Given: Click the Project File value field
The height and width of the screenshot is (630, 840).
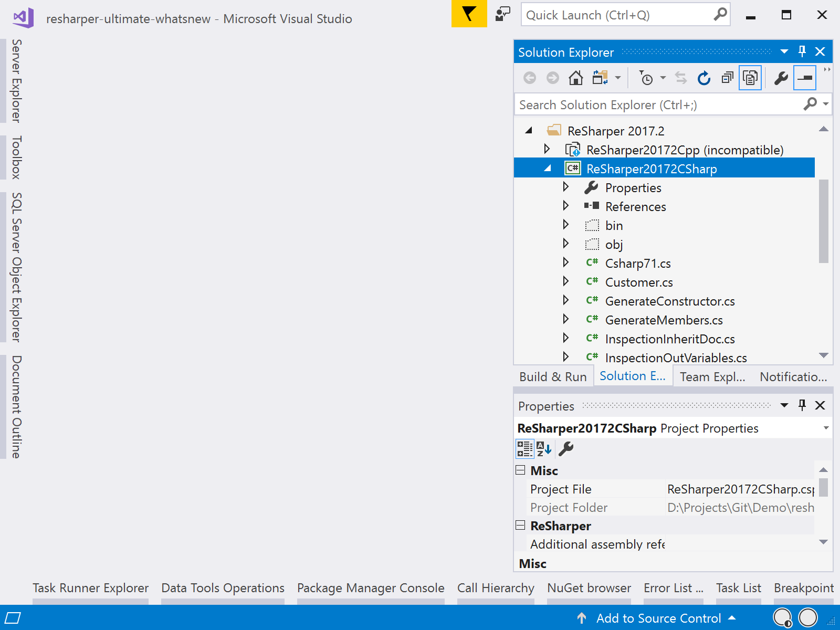Looking at the screenshot, I should 740,489.
